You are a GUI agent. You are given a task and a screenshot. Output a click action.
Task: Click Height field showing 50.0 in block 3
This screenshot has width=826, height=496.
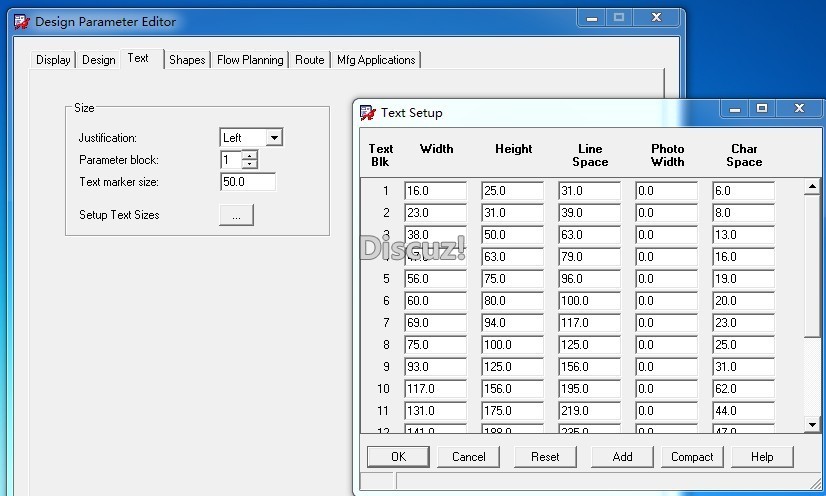[512, 235]
